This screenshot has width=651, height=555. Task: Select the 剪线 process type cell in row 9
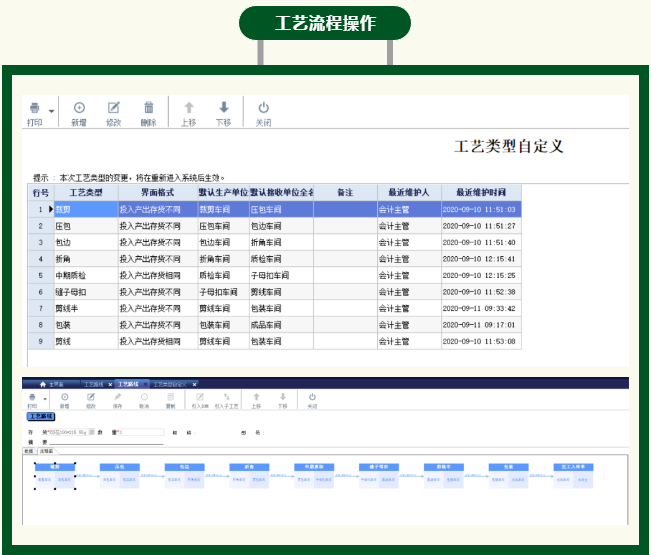[x=86, y=341]
